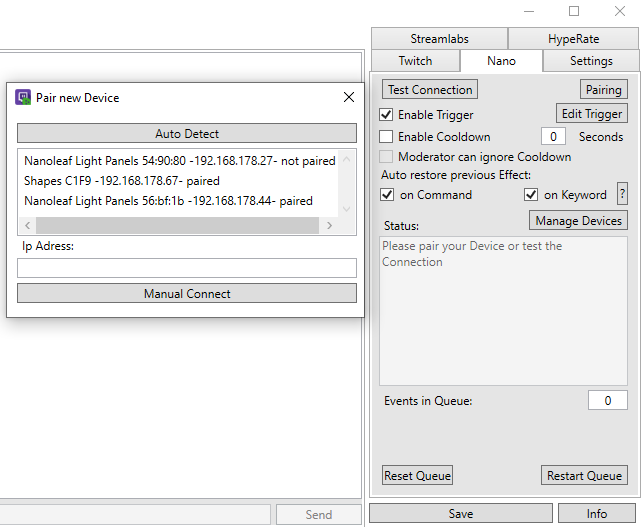Click inside the Status text box

coord(503,311)
